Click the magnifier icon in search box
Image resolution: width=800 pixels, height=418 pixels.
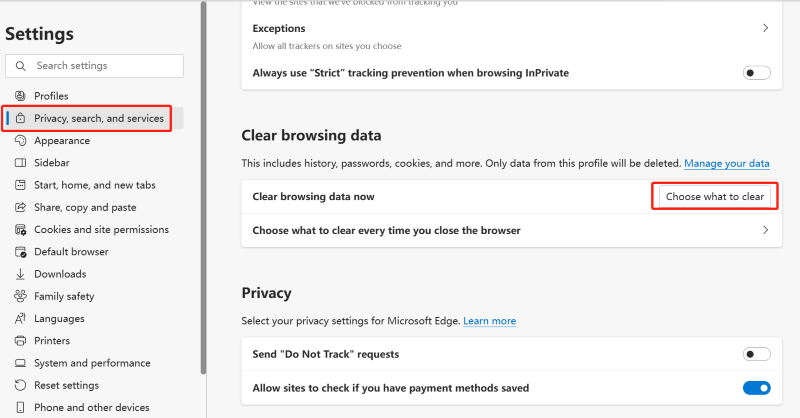coord(20,66)
